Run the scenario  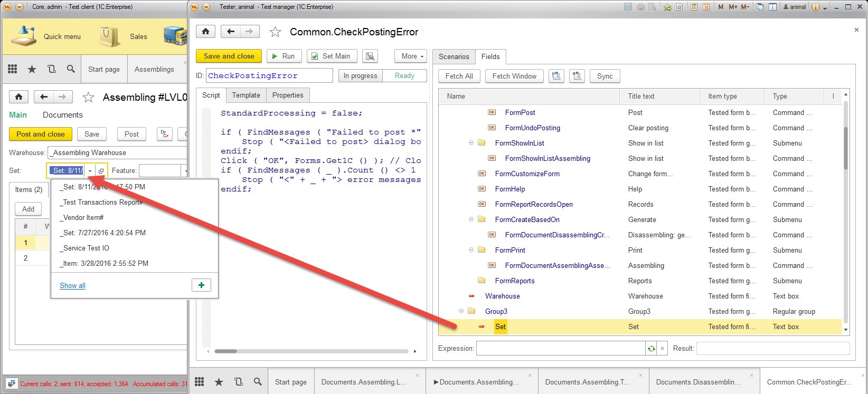tap(284, 56)
